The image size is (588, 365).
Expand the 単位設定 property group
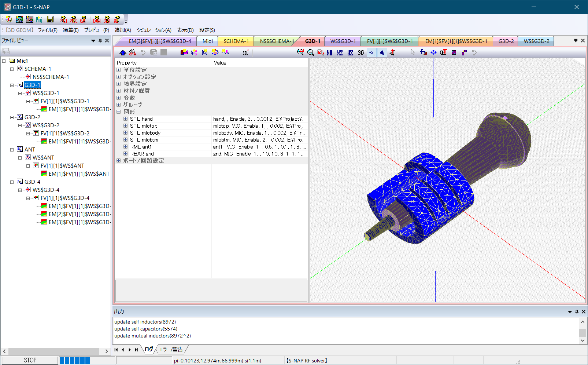[x=118, y=70]
